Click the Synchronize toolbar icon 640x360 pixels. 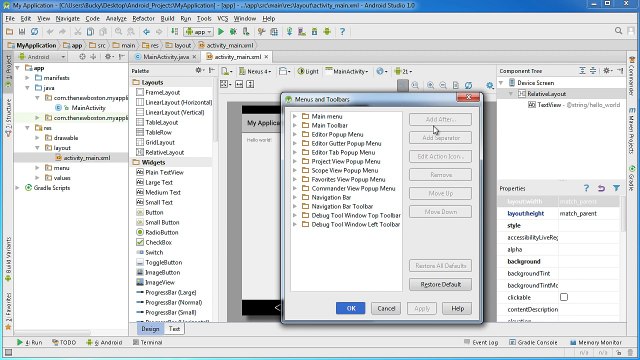click(35, 31)
